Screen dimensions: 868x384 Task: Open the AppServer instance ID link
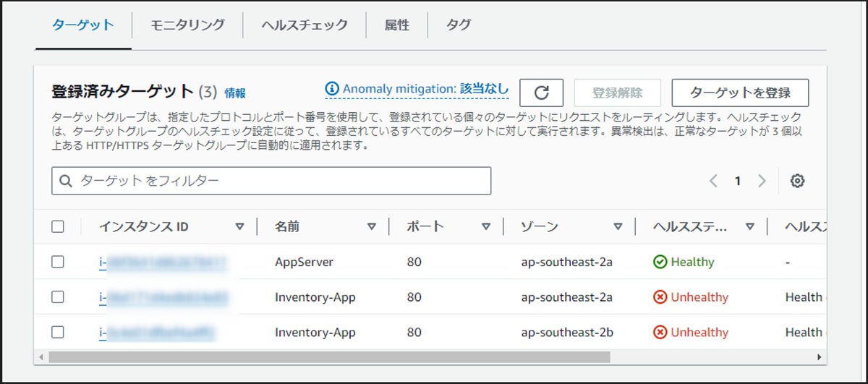tap(163, 262)
